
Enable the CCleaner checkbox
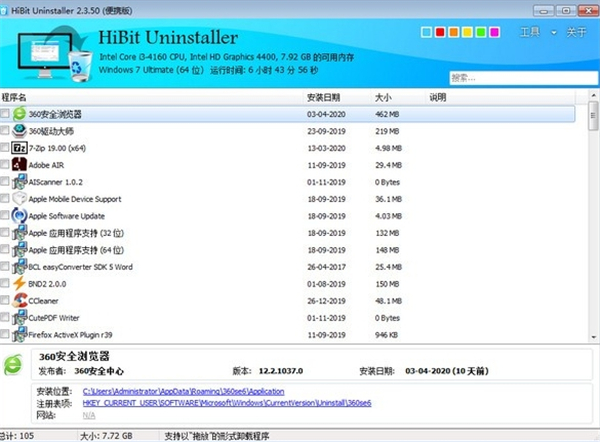[5, 300]
